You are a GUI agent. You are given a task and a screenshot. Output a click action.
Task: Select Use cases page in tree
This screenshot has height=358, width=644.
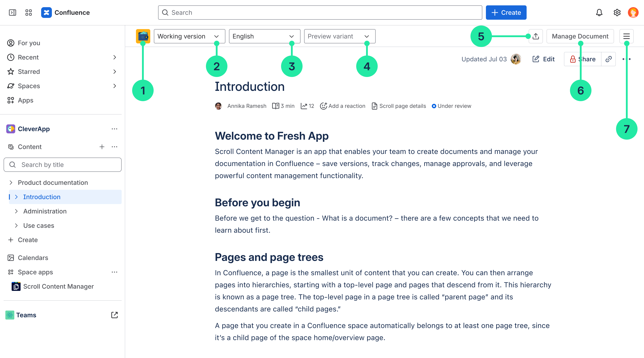(x=39, y=226)
